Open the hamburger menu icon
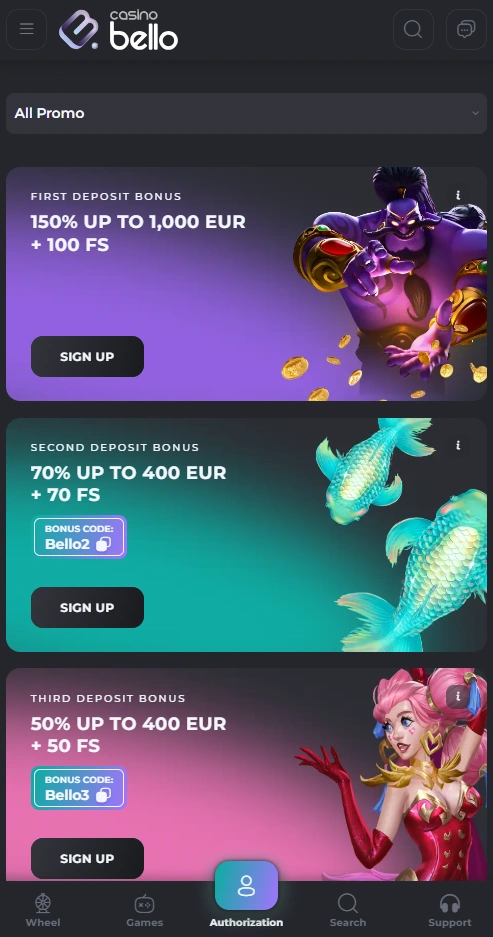The width and height of the screenshot is (493, 937). click(x=26, y=29)
